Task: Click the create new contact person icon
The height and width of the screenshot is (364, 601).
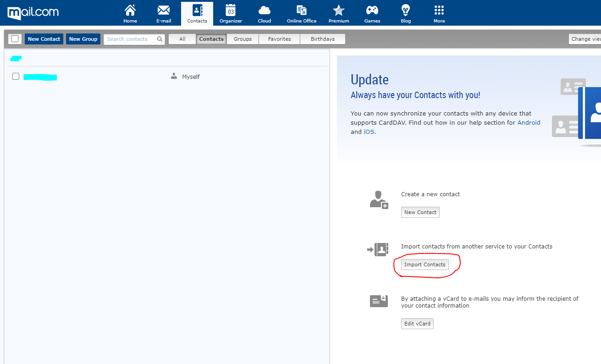Action: click(x=379, y=200)
